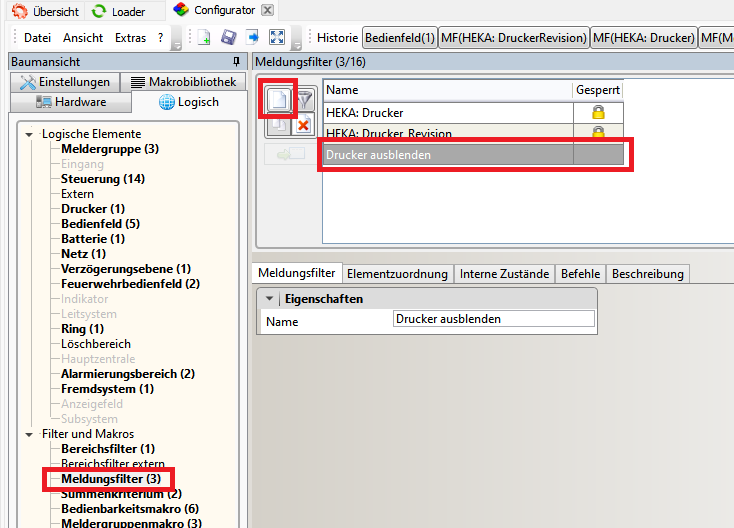Click the blue arrow export toolbar icon
The width and height of the screenshot is (734, 528).
tap(253, 37)
